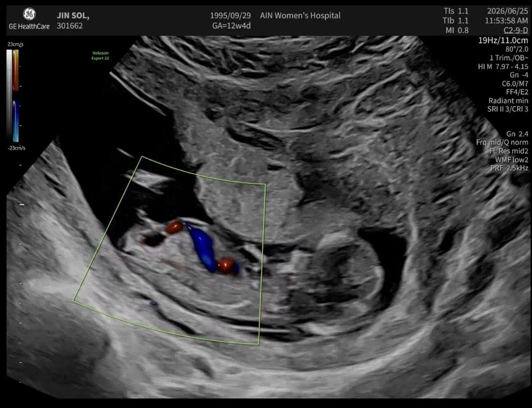This screenshot has width=532, height=408.
Task: Click the MI 0.8 indicator
Action: (x=457, y=30)
